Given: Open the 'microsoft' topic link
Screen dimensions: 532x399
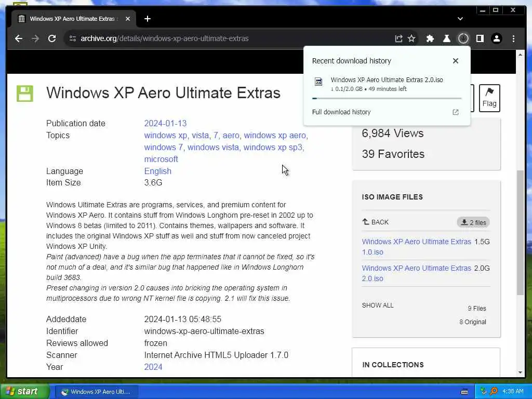Looking at the screenshot, I should (x=161, y=159).
